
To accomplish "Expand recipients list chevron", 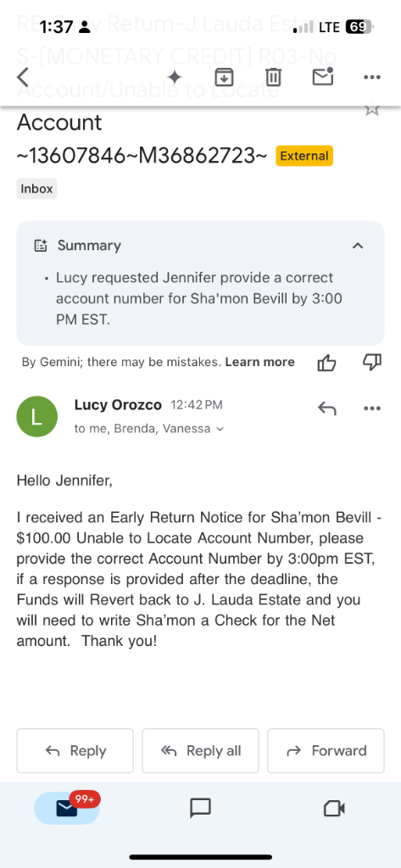I will tap(220, 429).
